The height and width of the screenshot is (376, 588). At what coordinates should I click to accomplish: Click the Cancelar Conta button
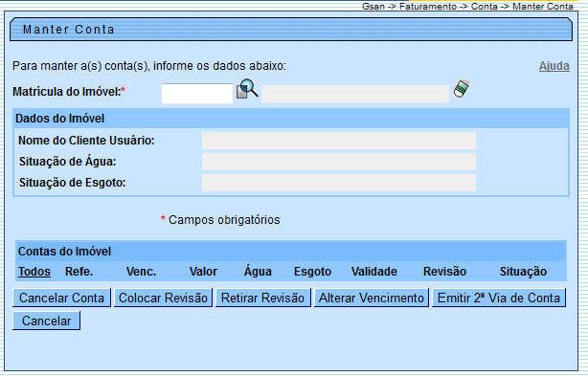tap(61, 298)
